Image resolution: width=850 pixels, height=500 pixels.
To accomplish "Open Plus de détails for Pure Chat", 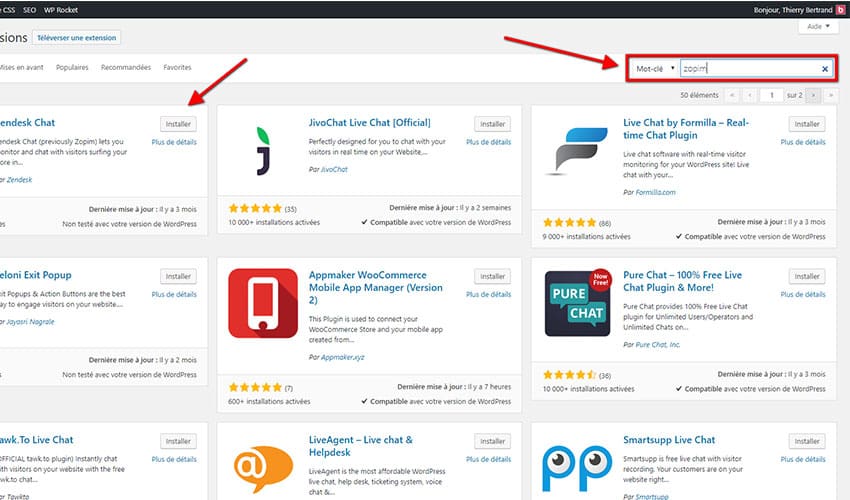I will [803, 294].
